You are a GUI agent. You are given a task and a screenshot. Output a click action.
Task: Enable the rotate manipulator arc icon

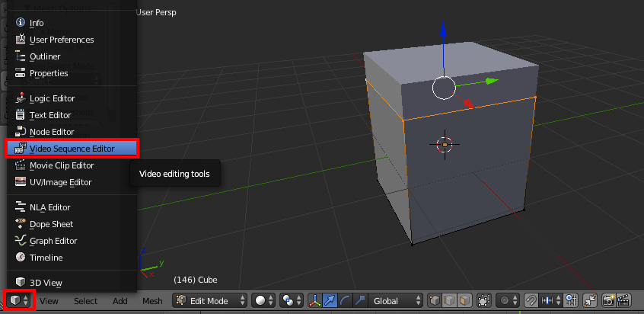pyautogui.click(x=345, y=301)
